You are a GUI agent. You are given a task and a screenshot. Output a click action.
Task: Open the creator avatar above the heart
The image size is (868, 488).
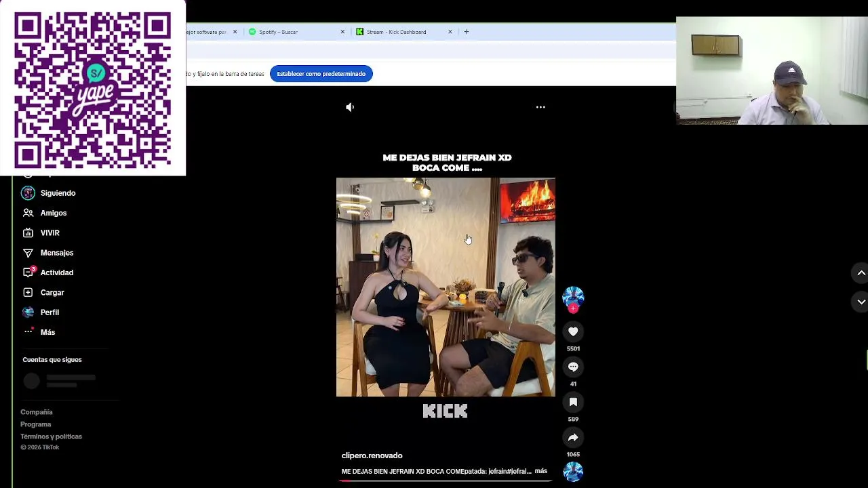click(573, 296)
